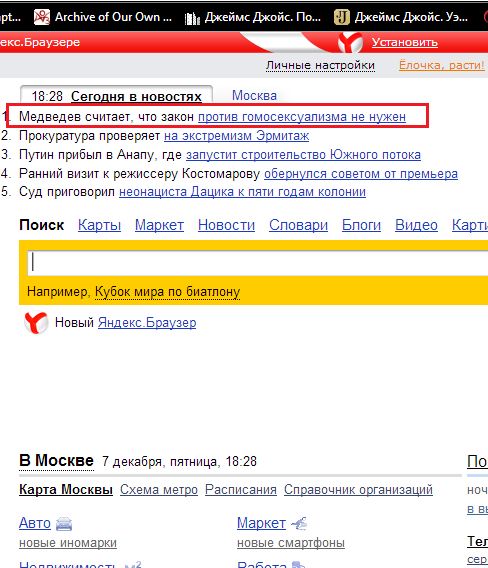Click the Установить link
This screenshot has width=488, height=568.
coord(405,42)
